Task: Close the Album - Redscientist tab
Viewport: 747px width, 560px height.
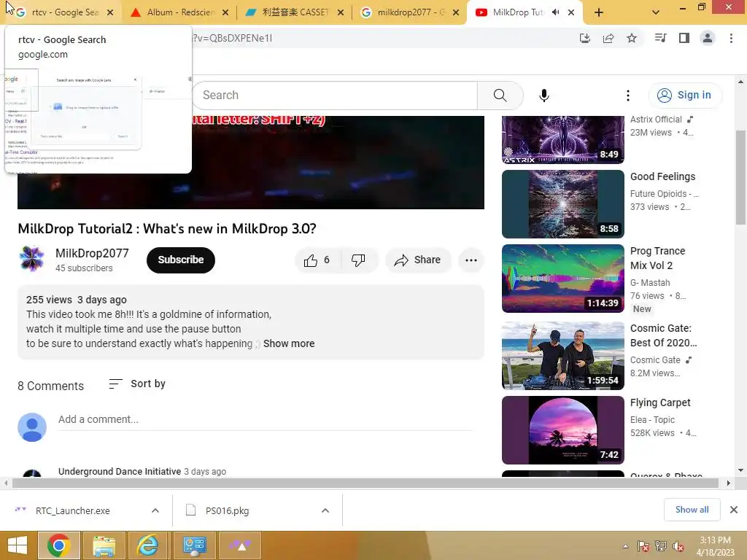Action: point(225,13)
